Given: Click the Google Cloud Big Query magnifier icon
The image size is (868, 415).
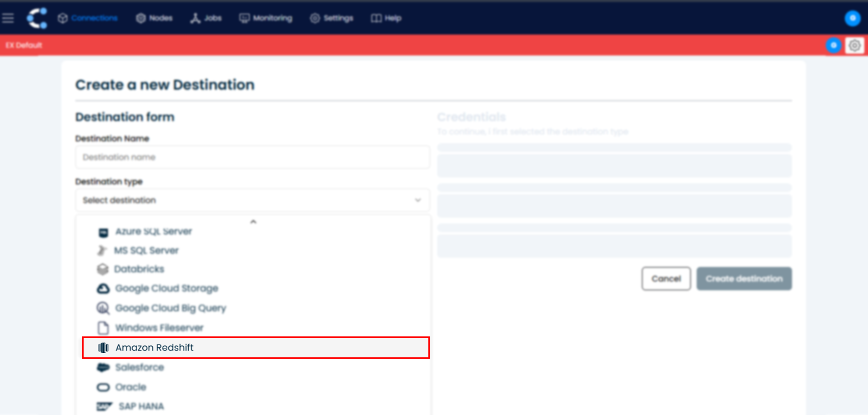Looking at the screenshot, I should coord(103,308).
